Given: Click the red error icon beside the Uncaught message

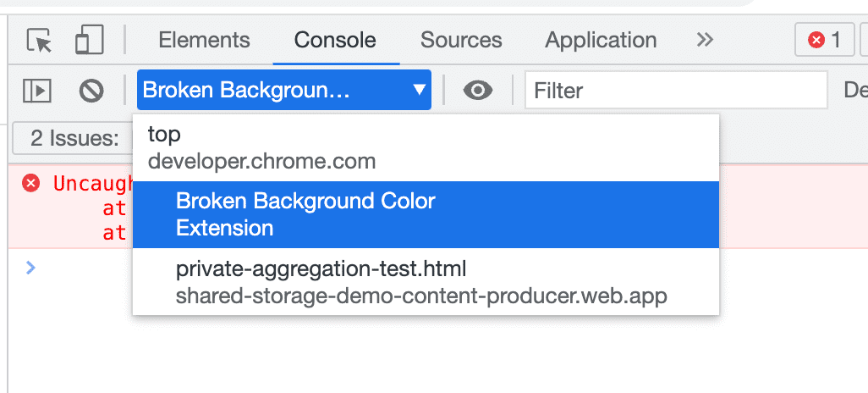Looking at the screenshot, I should click(x=31, y=183).
